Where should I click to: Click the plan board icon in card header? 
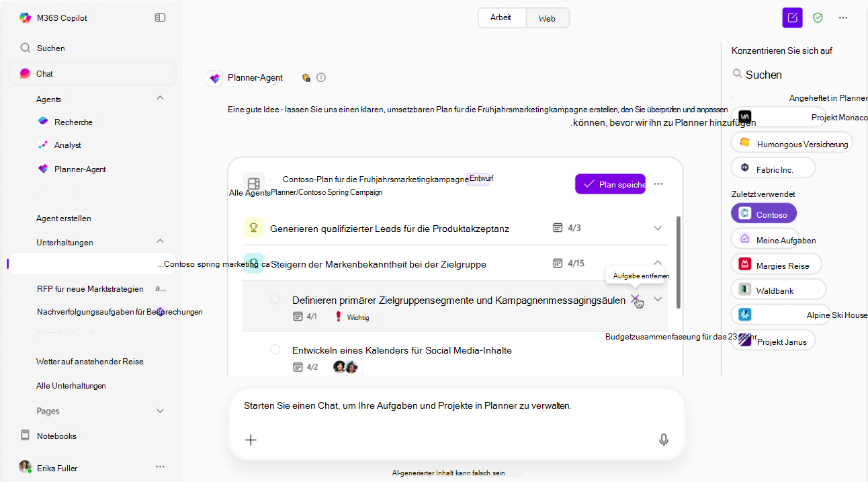[253, 184]
